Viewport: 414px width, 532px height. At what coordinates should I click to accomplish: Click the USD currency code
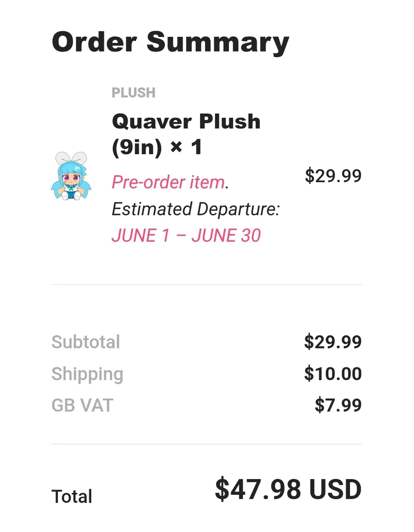(x=335, y=490)
